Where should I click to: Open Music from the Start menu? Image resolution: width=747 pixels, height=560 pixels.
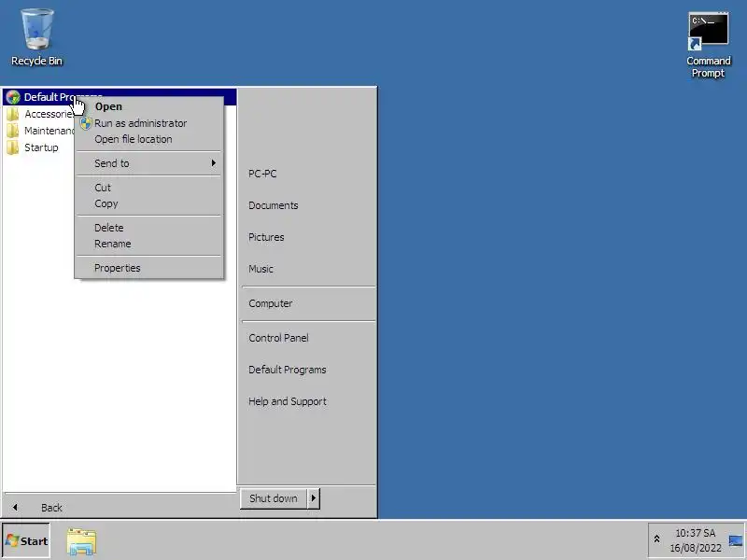[261, 269]
